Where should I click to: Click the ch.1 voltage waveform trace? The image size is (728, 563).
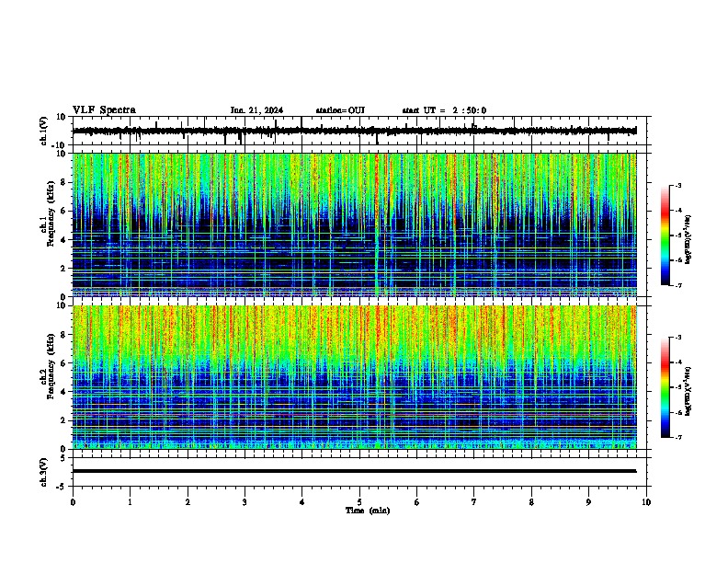click(x=355, y=131)
